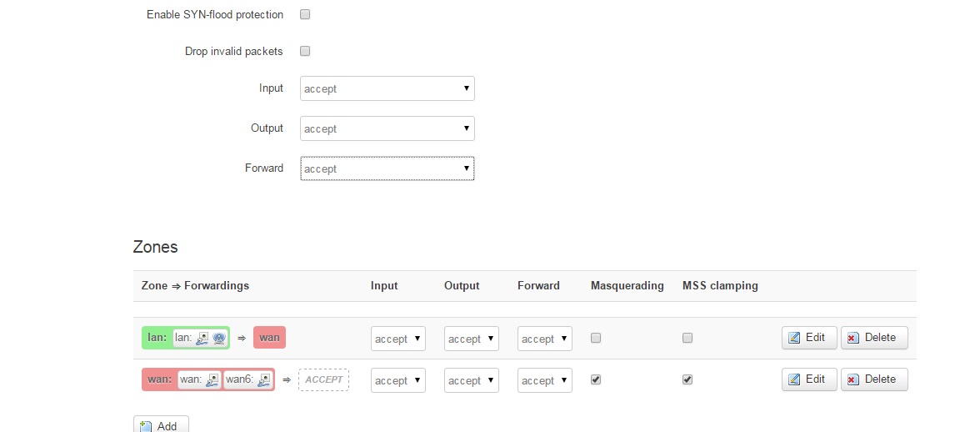Enable Masquerading for the lan zone

(596, 338)
